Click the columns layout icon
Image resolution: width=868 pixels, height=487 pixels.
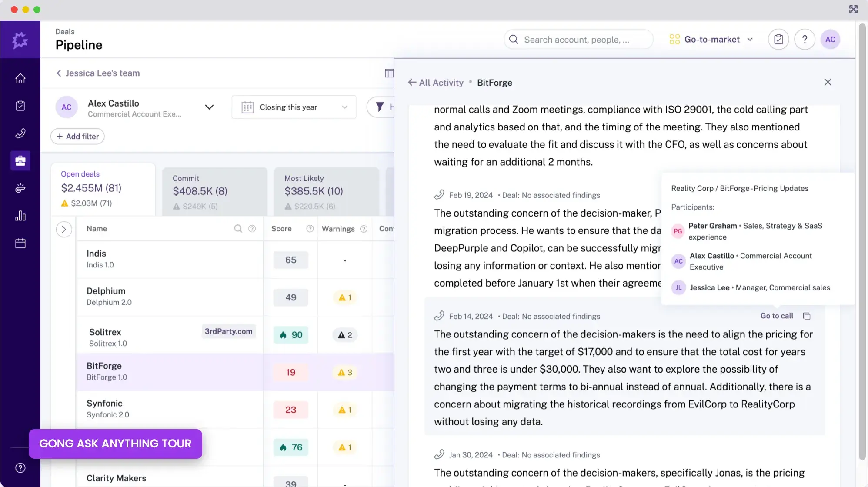tap(389, 73)
